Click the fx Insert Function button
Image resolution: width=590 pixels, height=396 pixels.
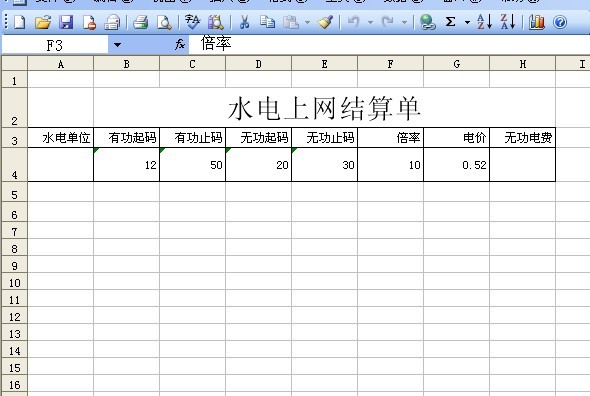180,45
